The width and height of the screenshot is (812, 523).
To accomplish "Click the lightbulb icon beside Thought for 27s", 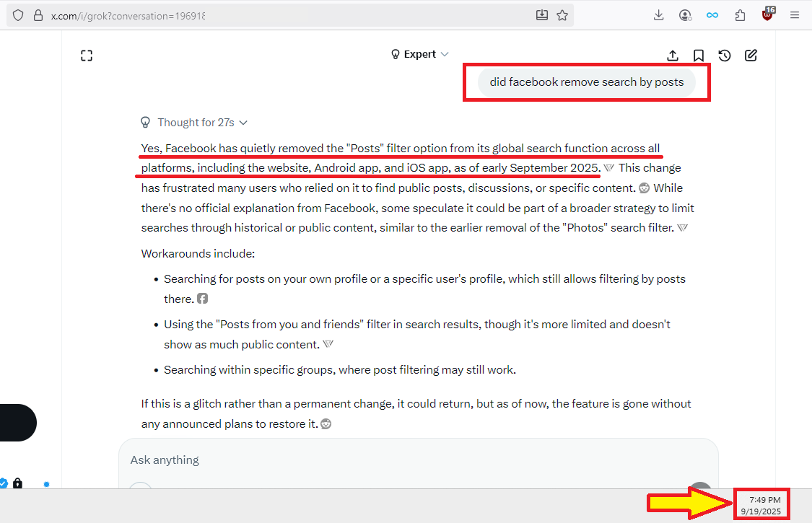I will [146, 123].
